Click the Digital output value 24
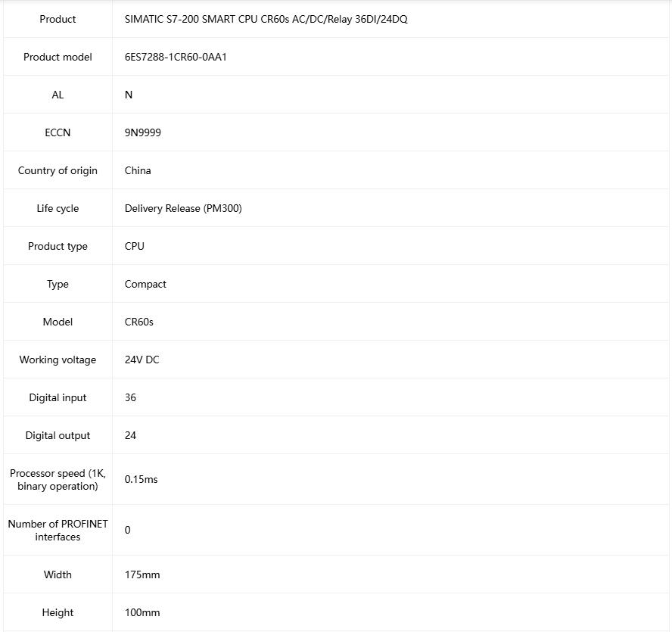The height and width of the screenshot is (632, 672). [130, 435]
